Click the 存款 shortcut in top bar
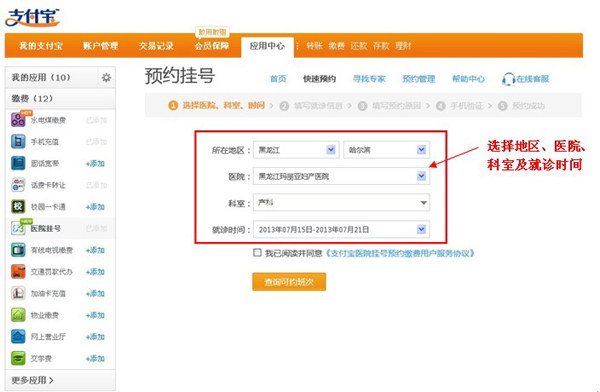 point(381,46)
